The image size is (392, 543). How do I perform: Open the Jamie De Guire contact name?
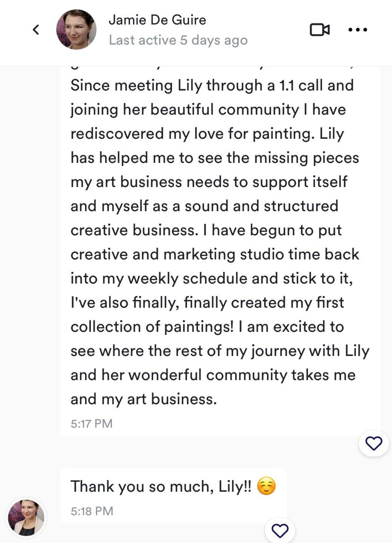click(x=157, y=20)
